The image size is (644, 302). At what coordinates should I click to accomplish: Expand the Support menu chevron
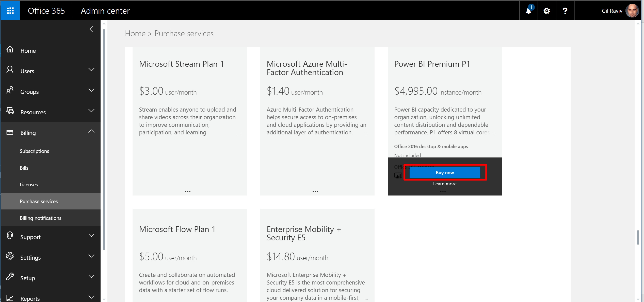(91, 236)
